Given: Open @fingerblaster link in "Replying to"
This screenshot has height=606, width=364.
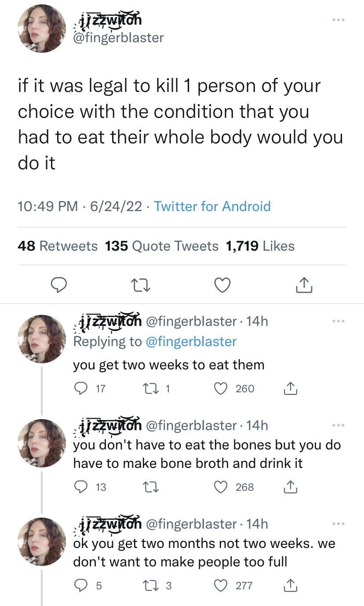Looking at the screenshot, I should coord(191,341).
